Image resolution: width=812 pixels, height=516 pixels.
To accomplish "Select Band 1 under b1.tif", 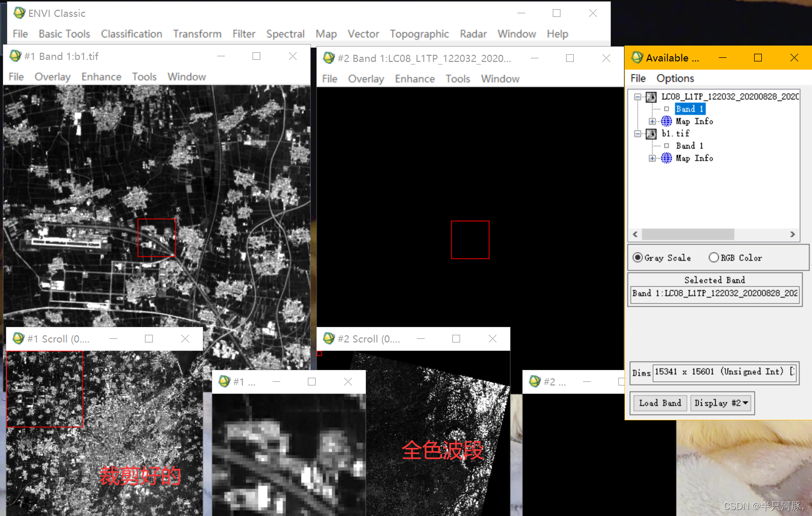I will (690, 146).
